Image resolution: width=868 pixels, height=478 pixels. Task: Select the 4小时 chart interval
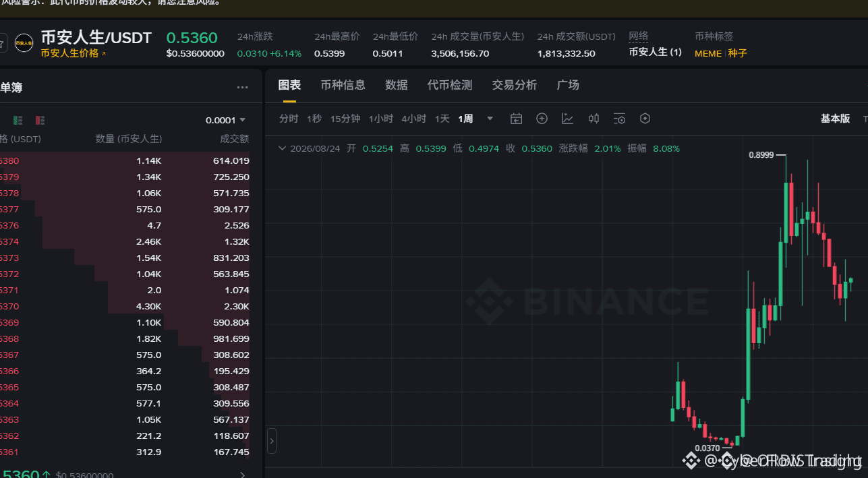[x=413, y=119]
